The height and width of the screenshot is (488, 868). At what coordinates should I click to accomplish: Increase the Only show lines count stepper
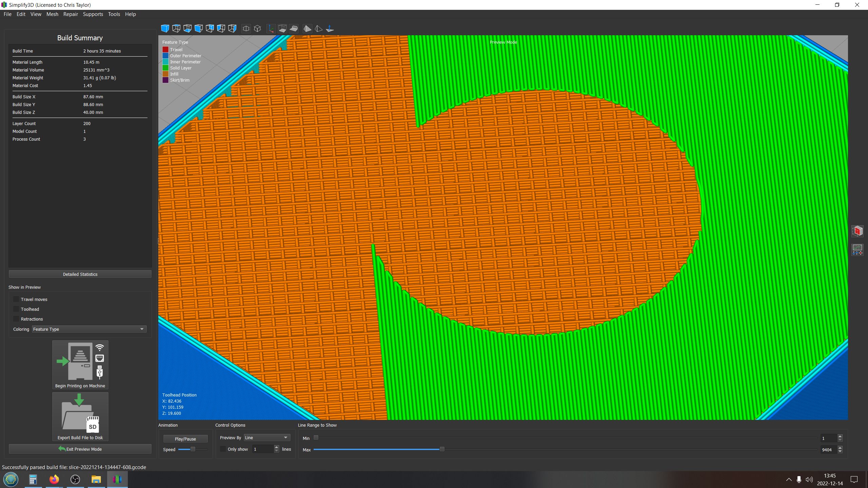(x=276, y=447)
